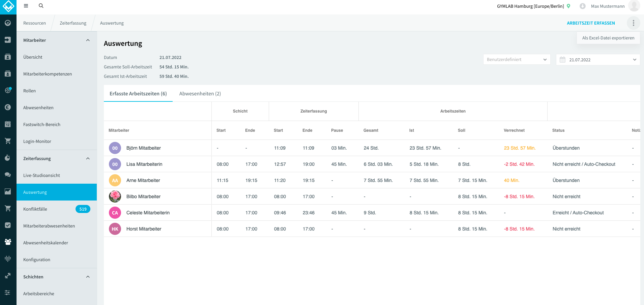Open the hamburger menu icon
Image resolution: width=644 pixels, height=305 pixels.
[x=26, y=6]
